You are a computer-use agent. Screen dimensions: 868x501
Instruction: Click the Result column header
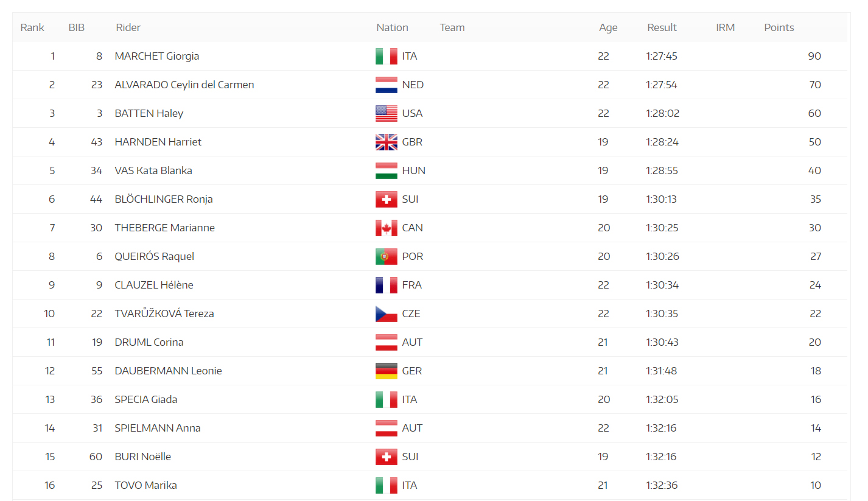(662, 27)
